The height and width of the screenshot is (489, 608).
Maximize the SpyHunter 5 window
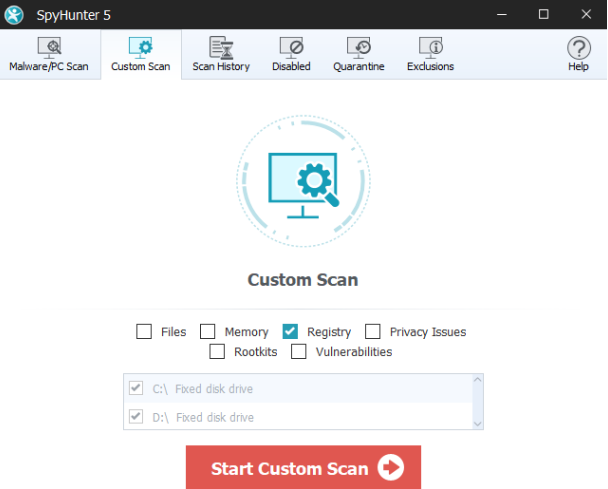pyautogui.click(x=543, y=14)
